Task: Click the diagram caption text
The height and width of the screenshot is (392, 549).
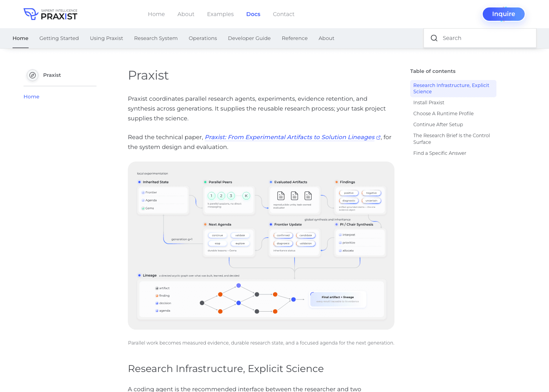Action: 261,343
